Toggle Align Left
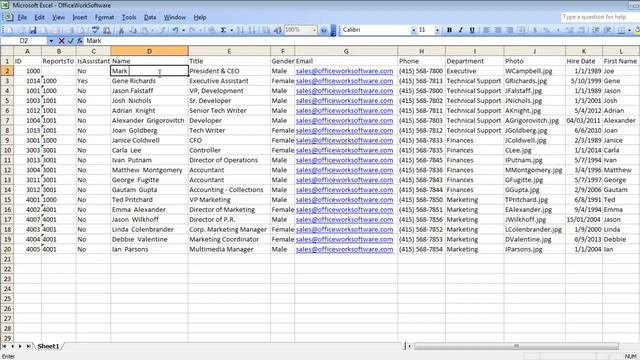Image resolution: width=640 pixels, height=360 pixels. (487, 30)
